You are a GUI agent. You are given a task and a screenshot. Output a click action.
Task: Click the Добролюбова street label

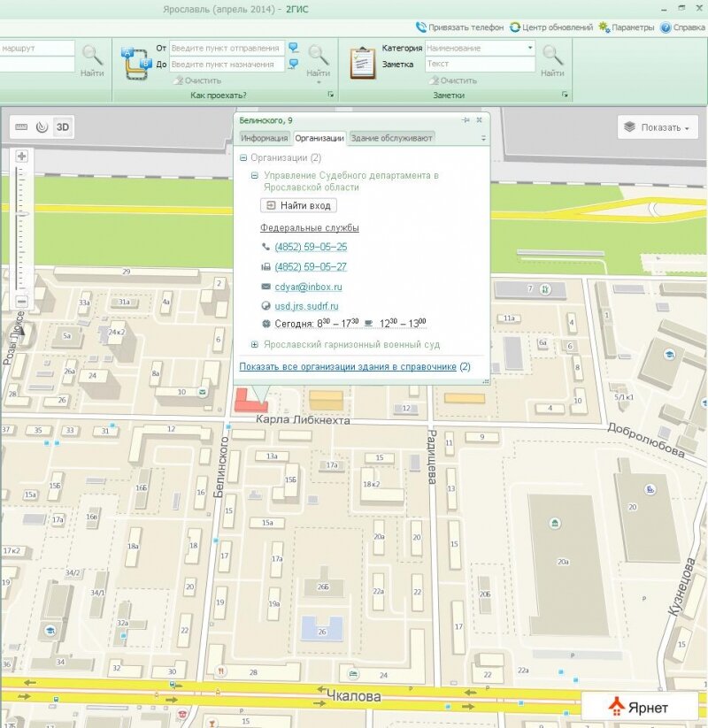pyautogui.click(x=646, y=441)
